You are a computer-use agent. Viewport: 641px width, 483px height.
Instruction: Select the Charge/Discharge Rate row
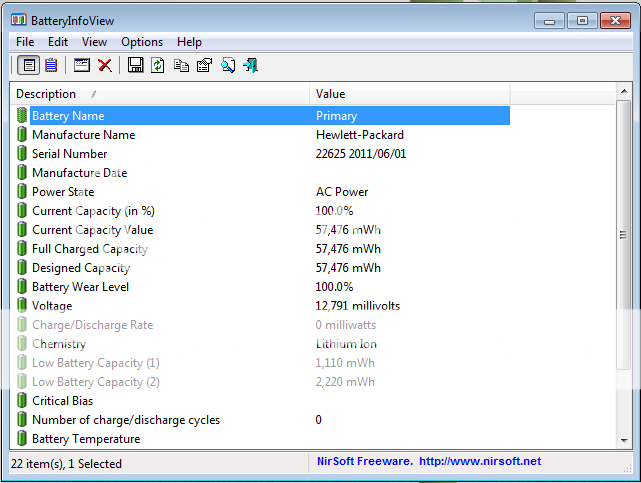click(262, 325)
